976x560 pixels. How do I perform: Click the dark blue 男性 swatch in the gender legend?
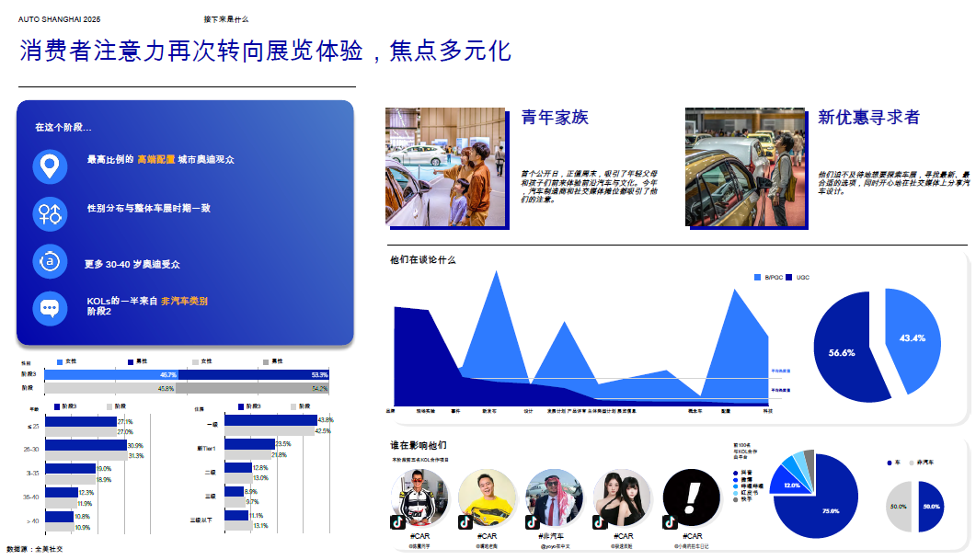(x=131, y=362)
